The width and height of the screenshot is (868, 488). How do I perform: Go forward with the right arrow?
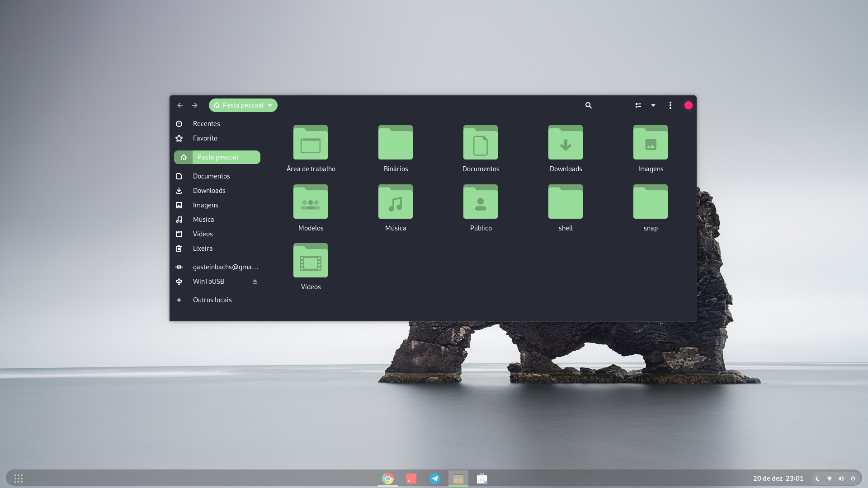pyautogui.click(x=195, y=105)
